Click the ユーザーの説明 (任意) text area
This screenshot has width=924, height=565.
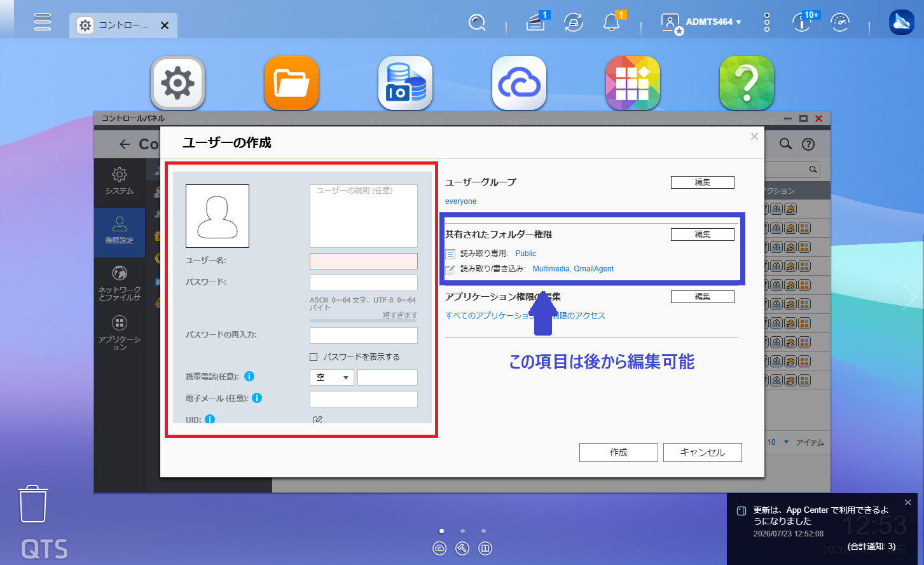tap(364, 216)
